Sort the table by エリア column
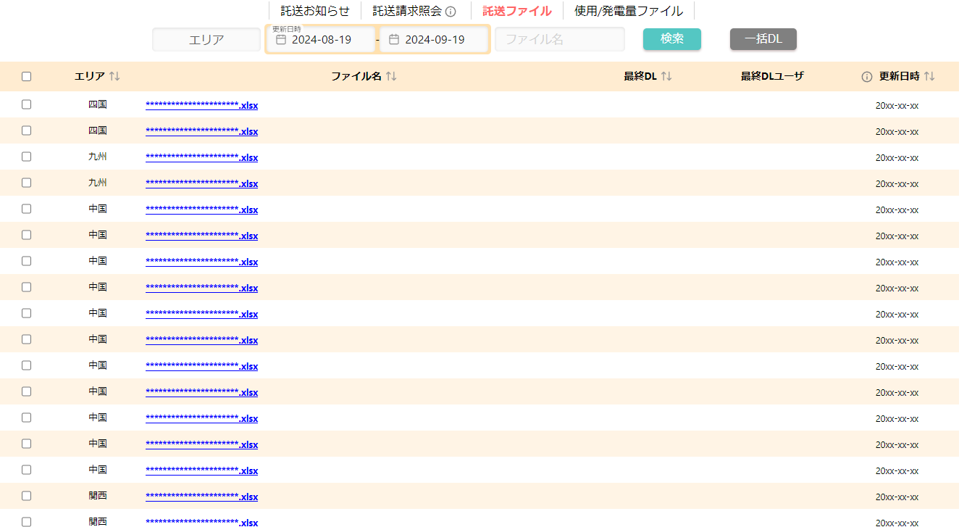Image resolution: width=980 pixels, height=527 pixels. point(114,77)
